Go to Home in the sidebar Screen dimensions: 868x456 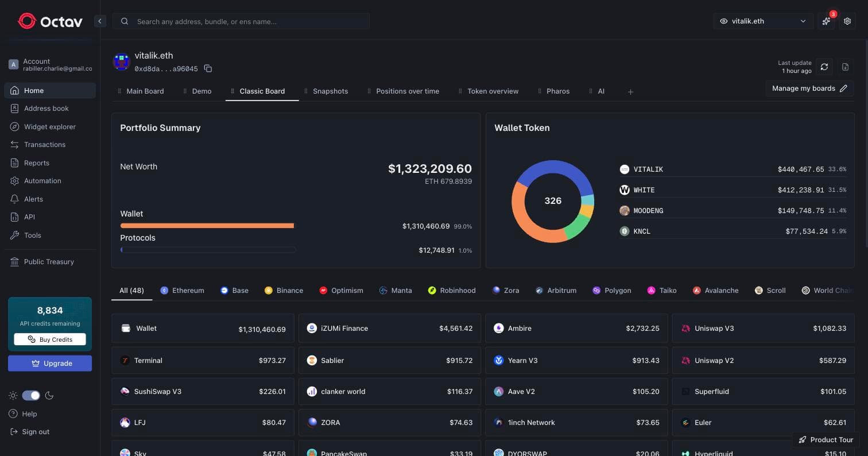click(x=50, y=91)
